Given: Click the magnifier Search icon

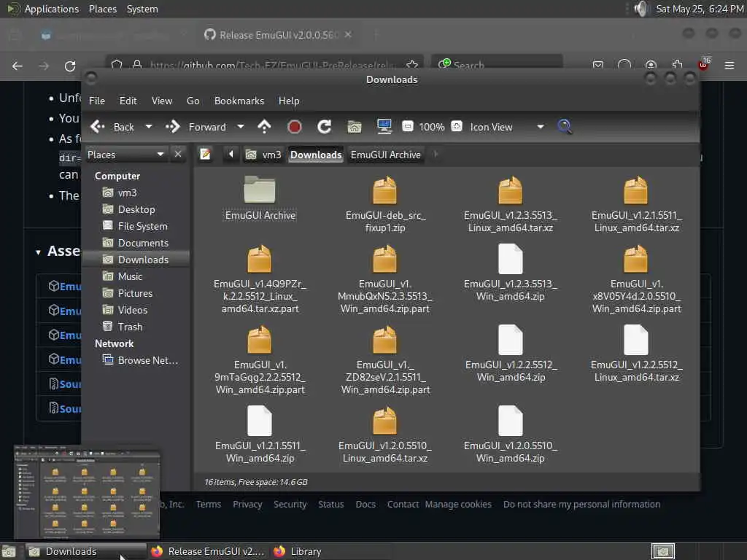Looking at the screenshot, I should 565,127.
